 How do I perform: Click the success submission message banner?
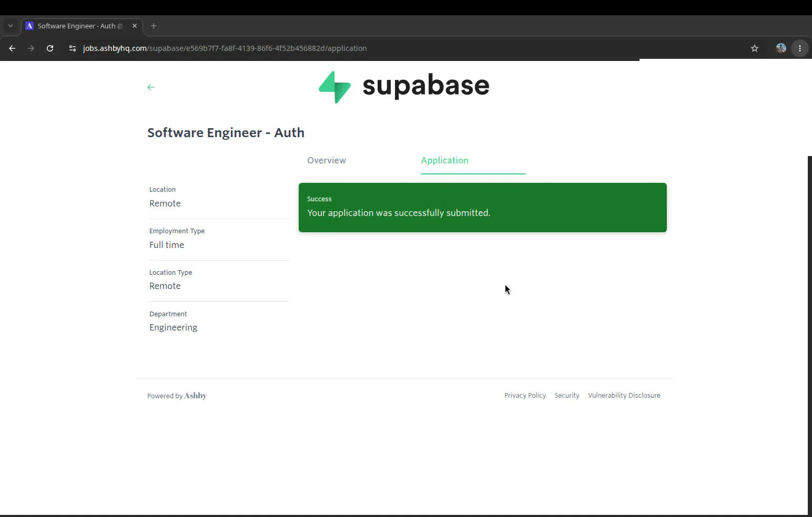(x=483, y=208)
